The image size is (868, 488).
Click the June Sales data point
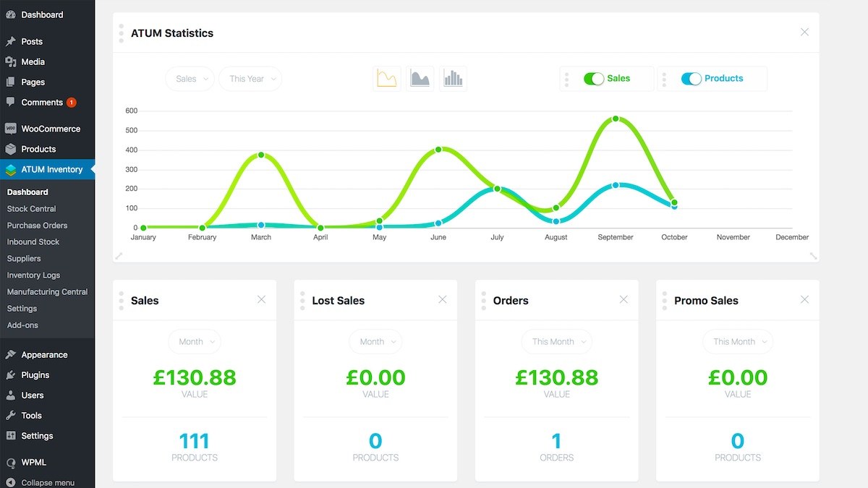438,150
